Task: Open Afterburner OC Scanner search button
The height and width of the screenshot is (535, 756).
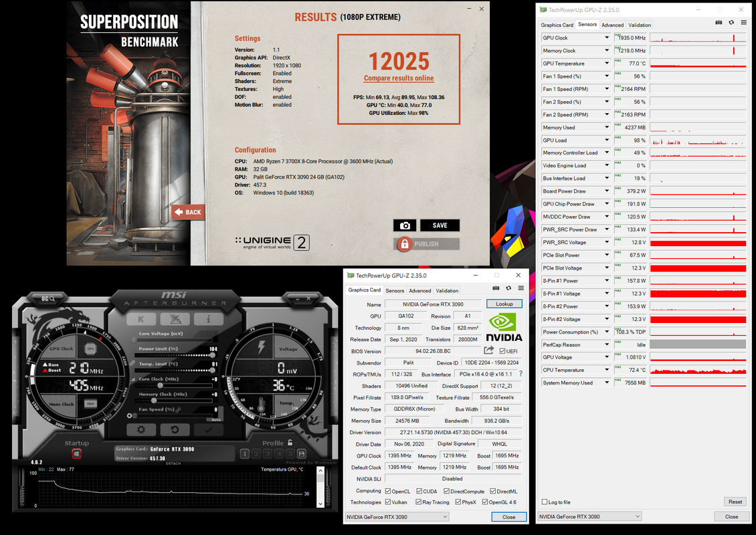Action: 48,299
